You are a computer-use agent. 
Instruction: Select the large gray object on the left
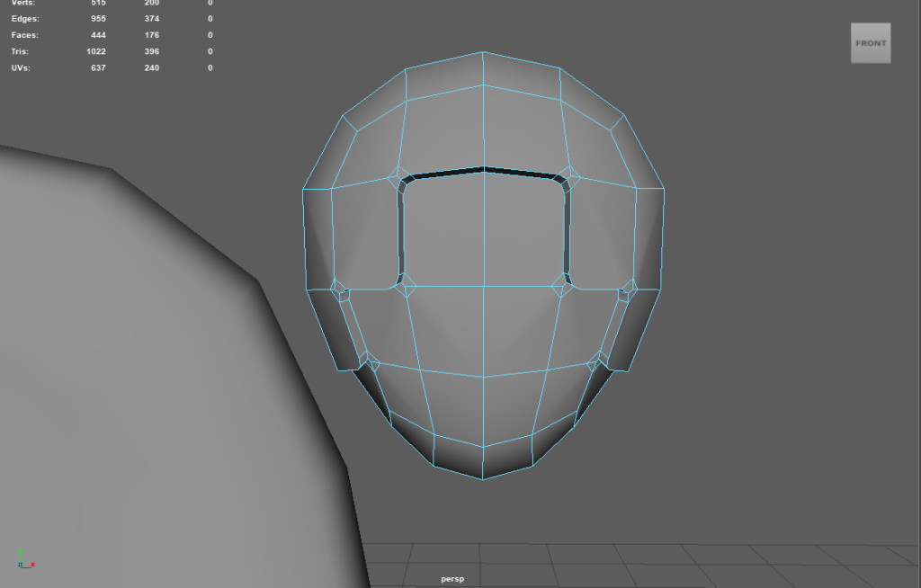(x=135, y=378)
